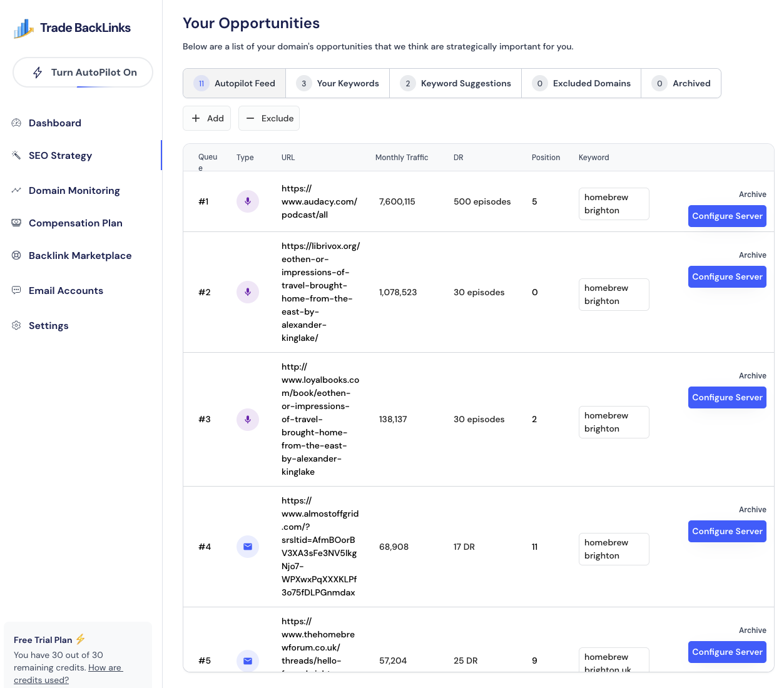Click Configure Server for audacy.com row

click(x=727, y=216)
